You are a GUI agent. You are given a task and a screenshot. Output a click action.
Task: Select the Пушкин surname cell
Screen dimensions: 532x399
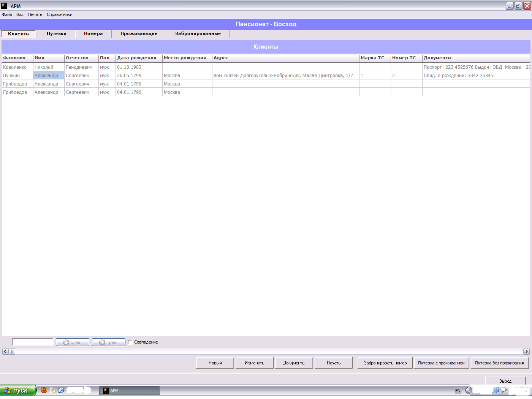17,76
